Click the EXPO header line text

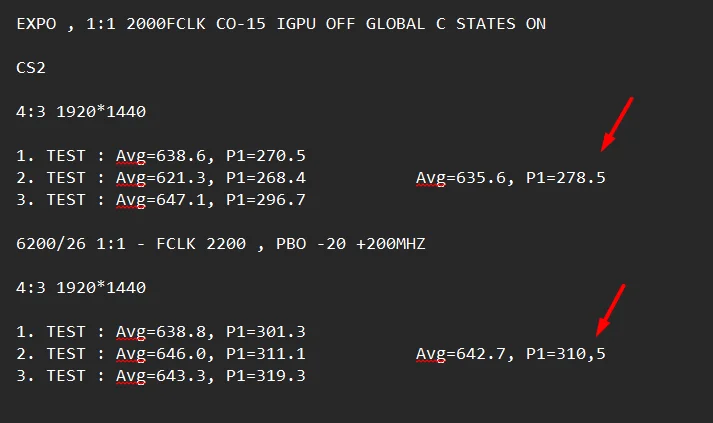tap(281, 24)
